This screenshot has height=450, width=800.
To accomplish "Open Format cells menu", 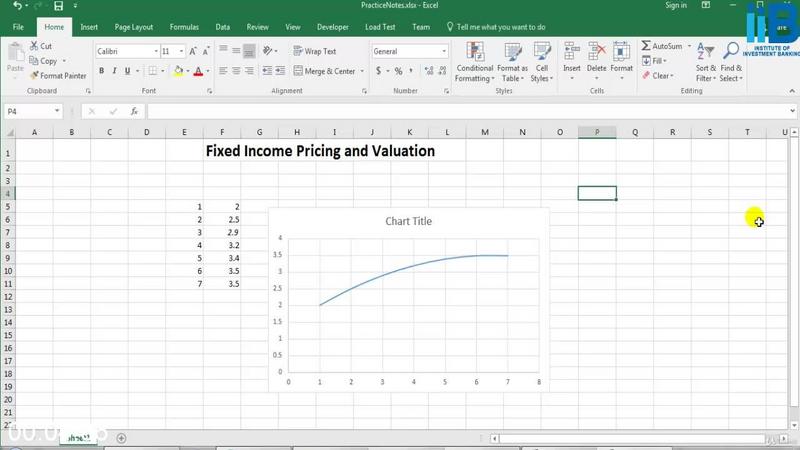I will 621,62.
